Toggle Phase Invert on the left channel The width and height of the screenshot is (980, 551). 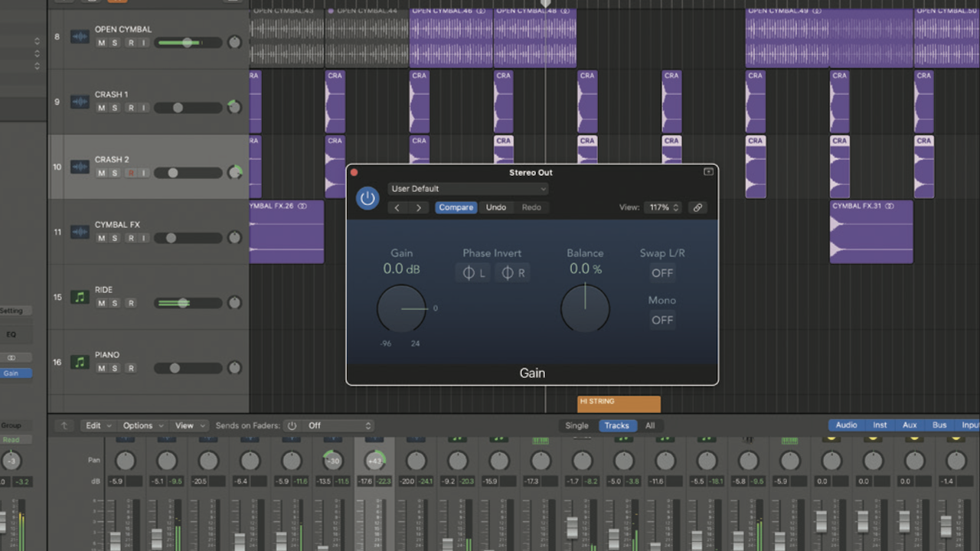pyautogui.click(x=472, y=272)
